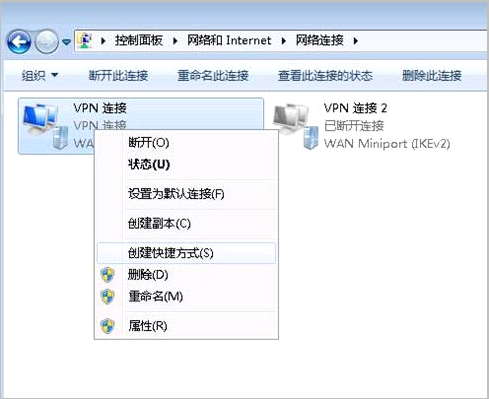Click the VPN 连接 2 name text

(355, 108)
